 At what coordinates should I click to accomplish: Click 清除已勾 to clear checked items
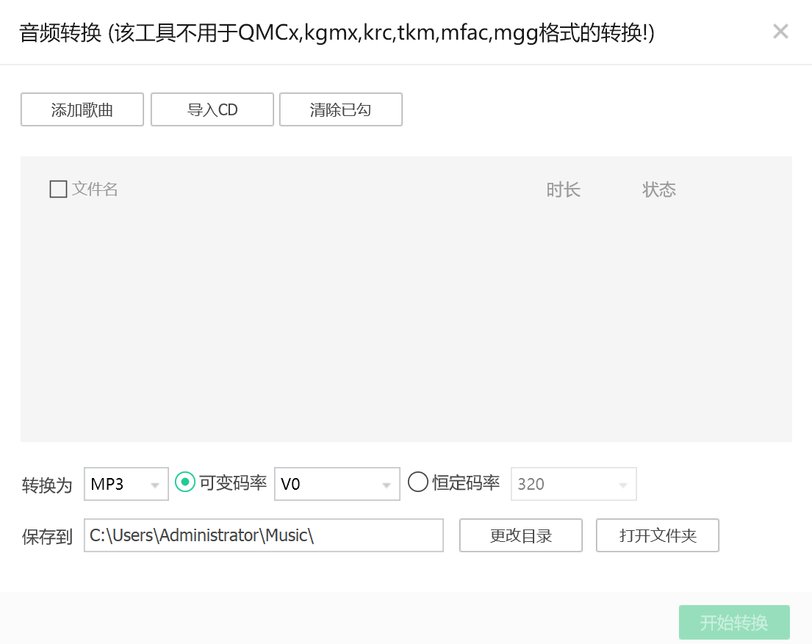click(340, 109)
